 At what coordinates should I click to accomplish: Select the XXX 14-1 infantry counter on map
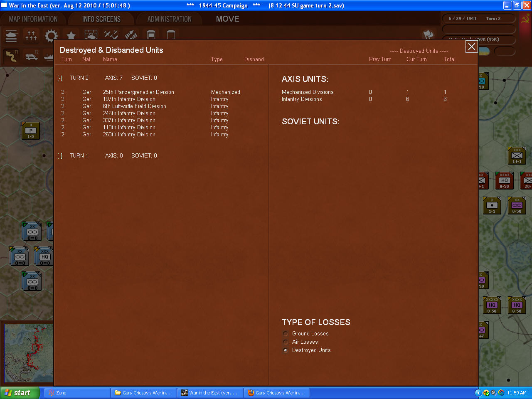(x=517, y=155)
